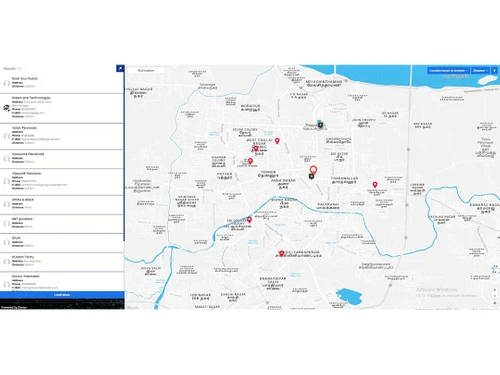Click the avatar placeholder of Vijaysoft Solutions

tap(6, 182)
